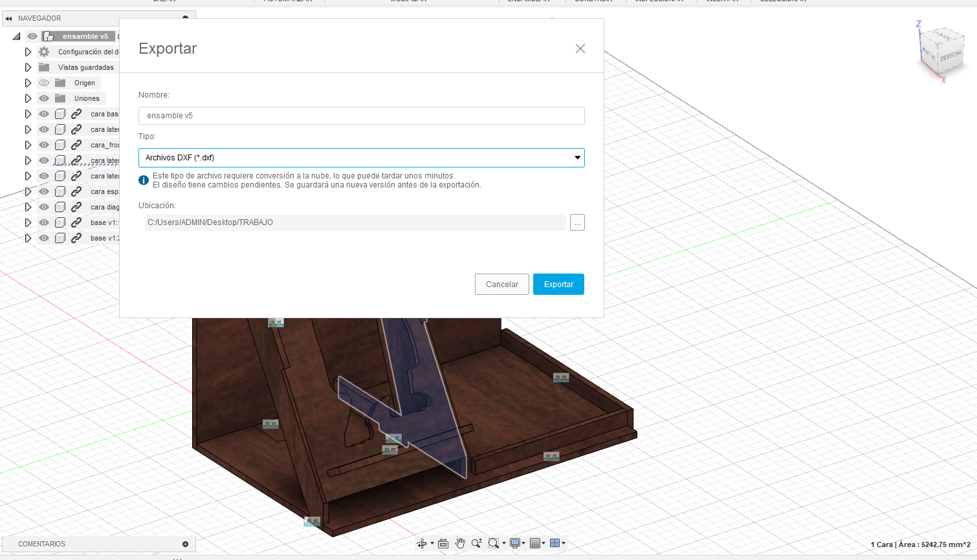Image resolution: width=977 pixels, height=560 pixels.
Task: Hide the cara diag component
Action: coord(44,207)
